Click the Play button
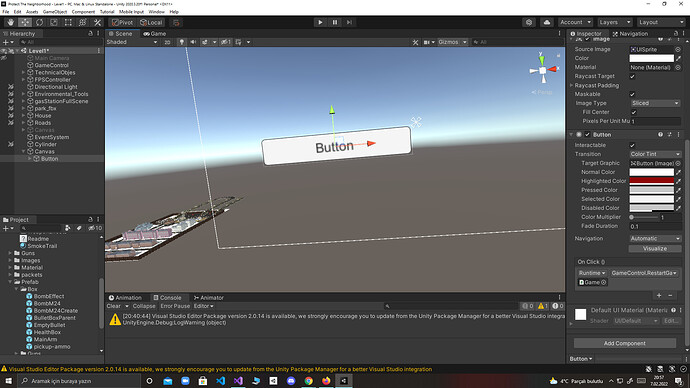690x388 pixels. [320, 22]
